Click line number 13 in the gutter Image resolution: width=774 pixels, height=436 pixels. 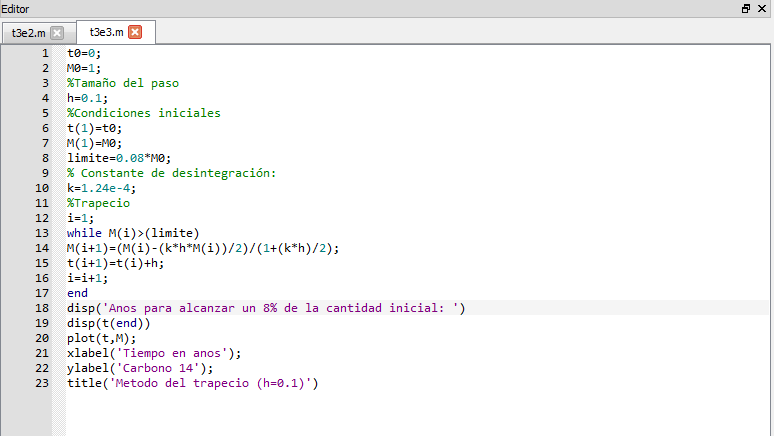[43, 233]
